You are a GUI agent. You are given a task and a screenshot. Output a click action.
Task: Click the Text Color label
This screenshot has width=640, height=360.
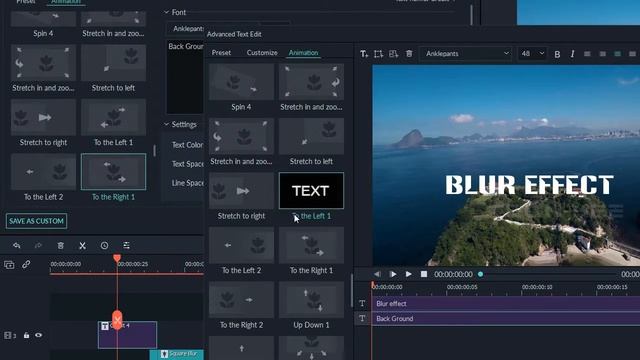(x=187, y=145)
